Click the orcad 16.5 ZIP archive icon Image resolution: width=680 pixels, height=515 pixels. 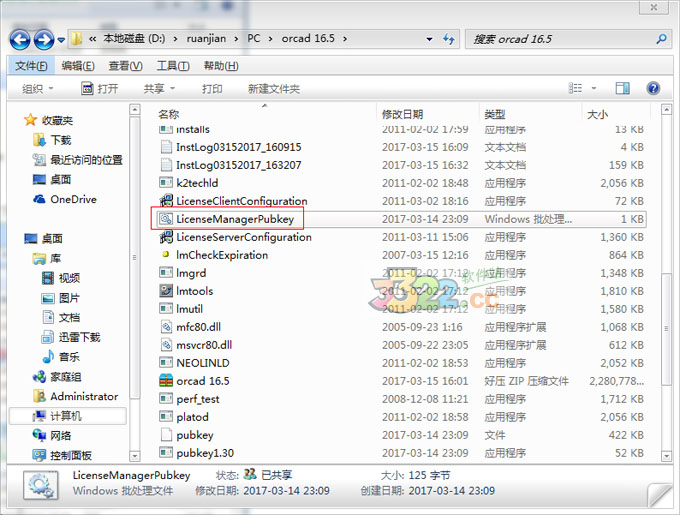(166, 381)
